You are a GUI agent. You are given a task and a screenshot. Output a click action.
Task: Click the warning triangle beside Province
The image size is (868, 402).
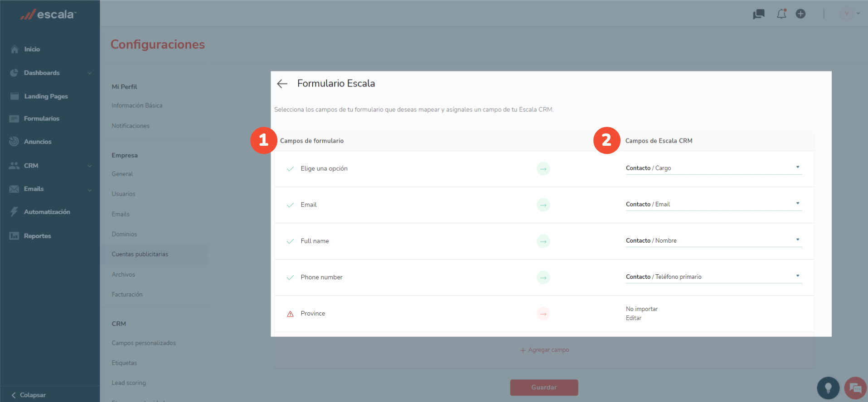pos(291,314)
